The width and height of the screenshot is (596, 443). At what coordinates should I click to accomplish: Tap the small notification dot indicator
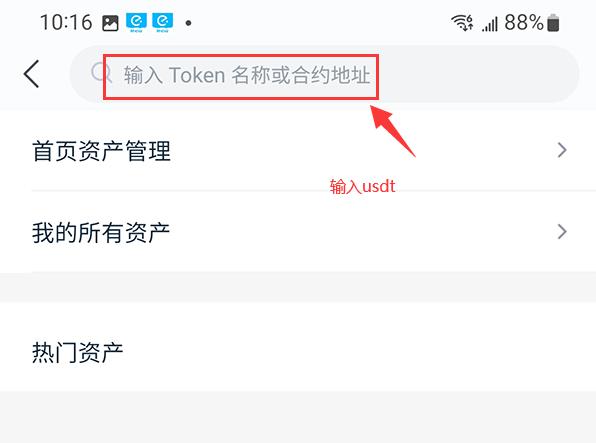pyautogui.click(x=188, y=23)
